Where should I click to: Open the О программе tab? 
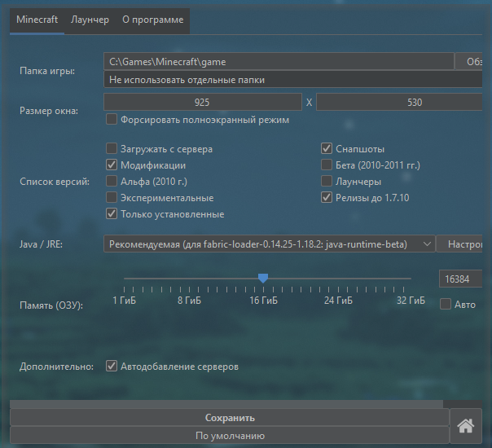tap(152, 20)
